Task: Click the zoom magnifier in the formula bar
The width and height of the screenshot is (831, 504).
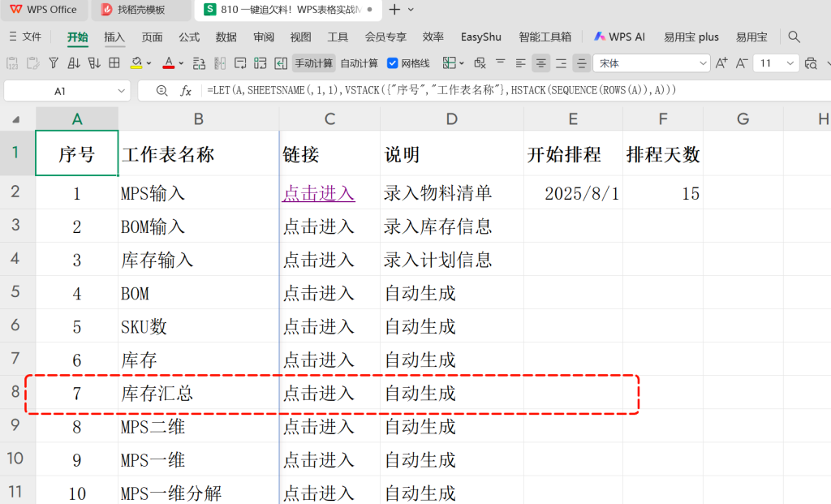Action: coord(162,91)
